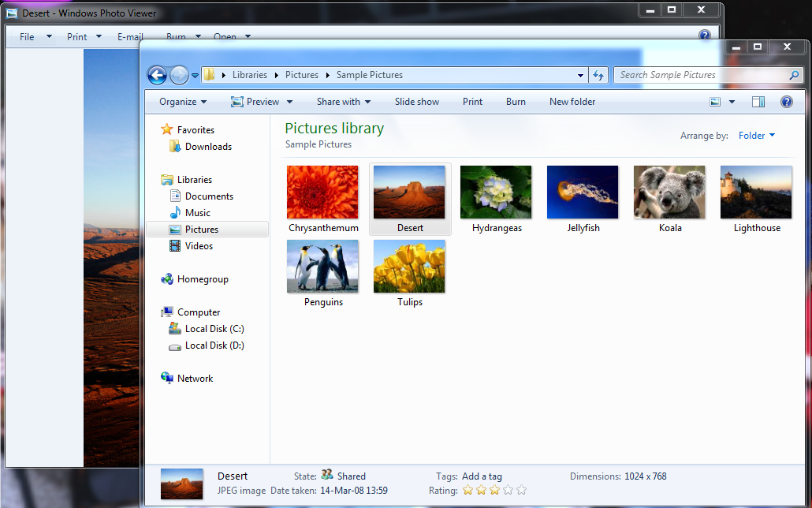Image resolution: width=812 pixels, height=508 pixels.
Task: Create a New folder
Action: 572,102
